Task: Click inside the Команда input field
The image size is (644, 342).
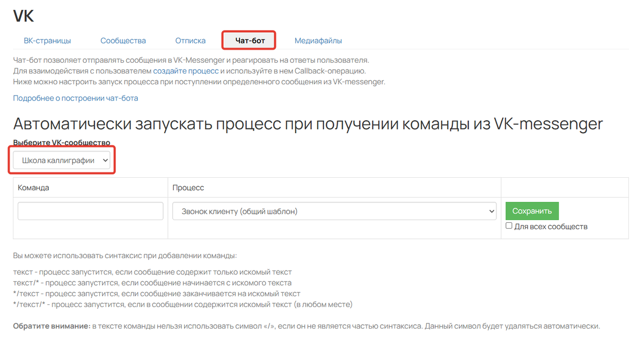Action: 90,211
